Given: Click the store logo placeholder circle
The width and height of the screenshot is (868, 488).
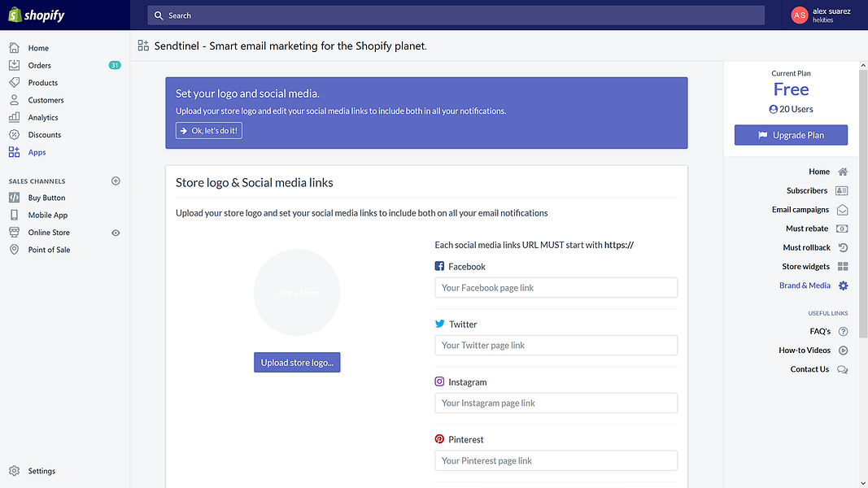Looking at the screenshot, I should (x=297, y=293).
